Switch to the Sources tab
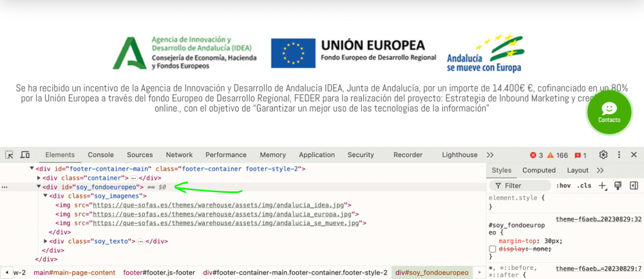The image size is (644, 279). (140, 155)
